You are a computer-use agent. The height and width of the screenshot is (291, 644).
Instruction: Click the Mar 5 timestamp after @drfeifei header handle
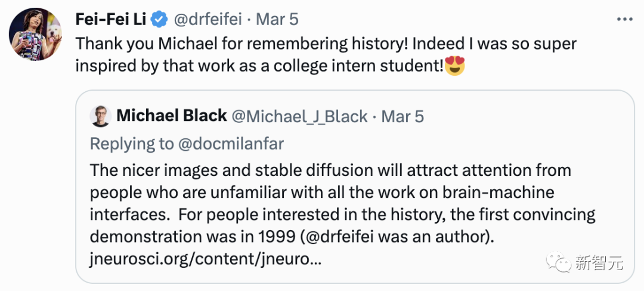pos(278,19)
